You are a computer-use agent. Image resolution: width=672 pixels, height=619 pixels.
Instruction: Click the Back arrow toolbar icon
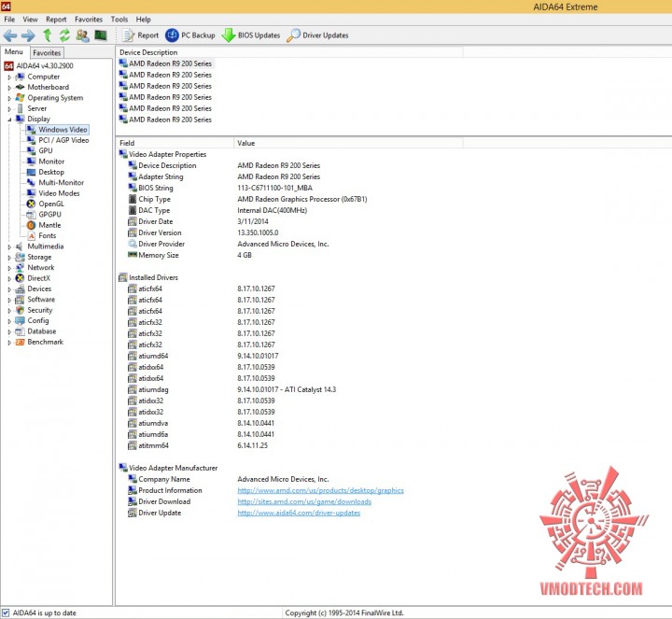point(10,35)
